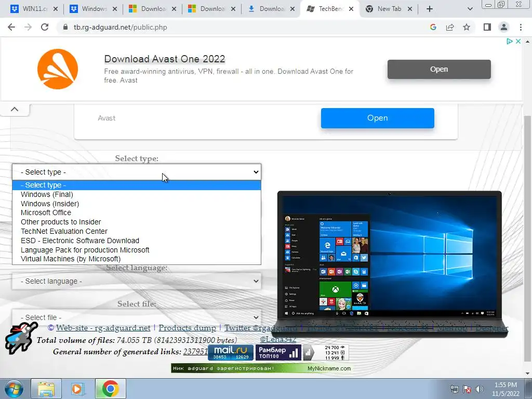Switch to the second Microsoft Download tab
This screenshot has width=532, height=399.
click(212, 9)
